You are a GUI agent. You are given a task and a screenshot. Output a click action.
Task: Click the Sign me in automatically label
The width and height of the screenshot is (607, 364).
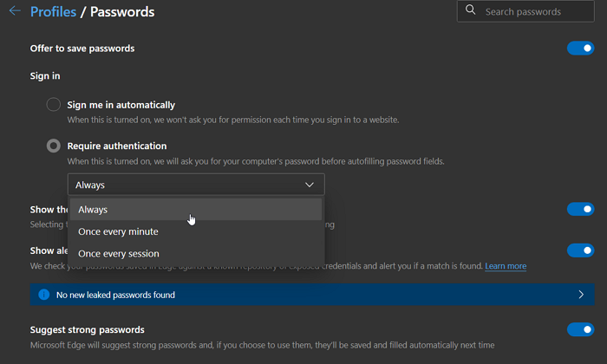pos(121,105)
